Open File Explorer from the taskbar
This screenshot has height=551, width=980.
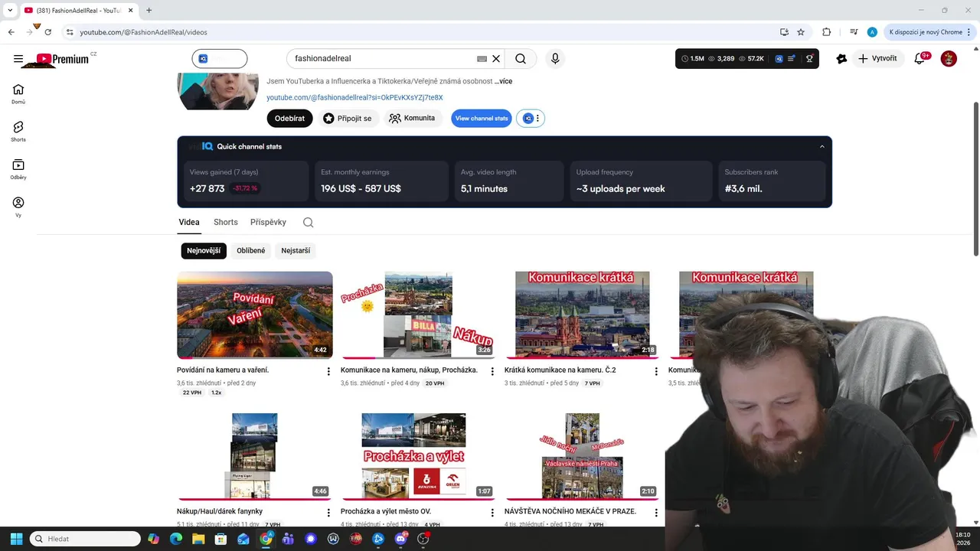(198, 539)
